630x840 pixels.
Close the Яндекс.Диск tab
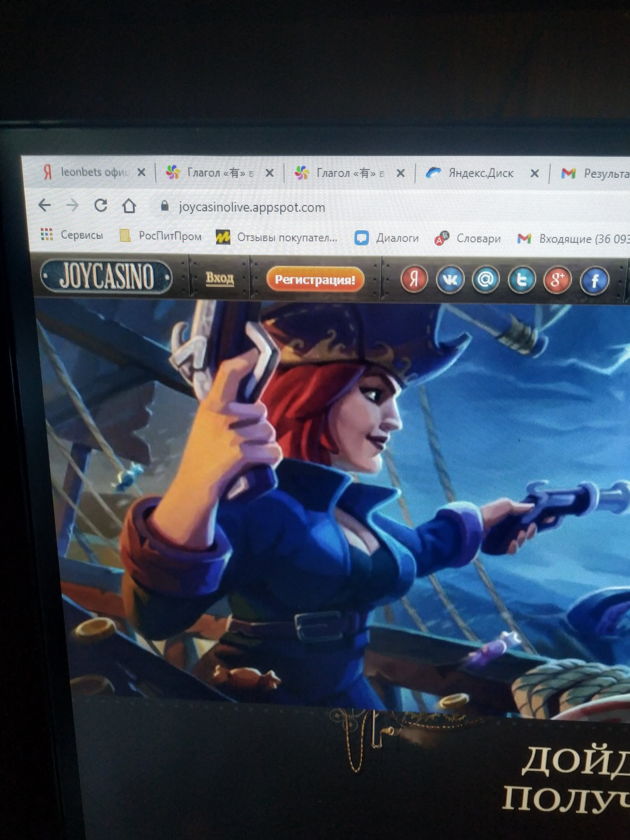coord(534,173)
